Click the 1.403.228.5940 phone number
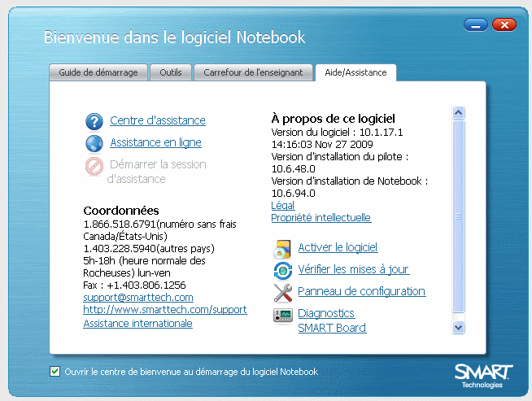The height and width of the screenshot is (401, 532). tap(120, 249)
